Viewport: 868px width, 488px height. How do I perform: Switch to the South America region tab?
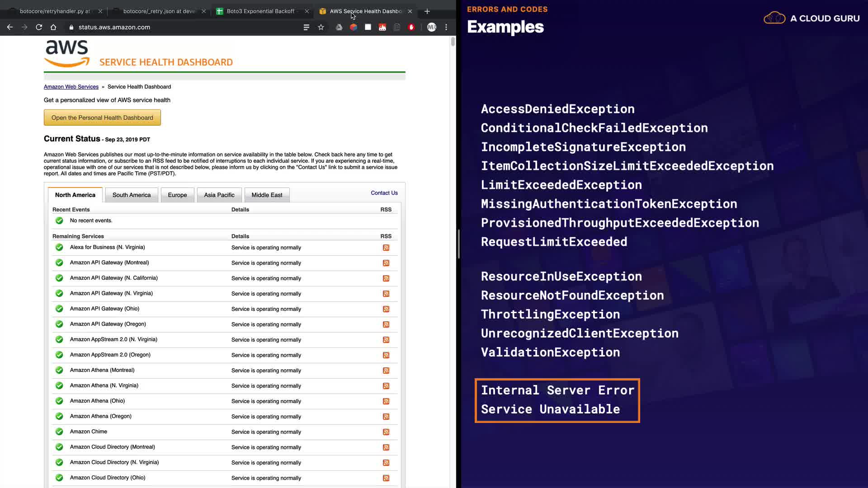tap(132, 195)
